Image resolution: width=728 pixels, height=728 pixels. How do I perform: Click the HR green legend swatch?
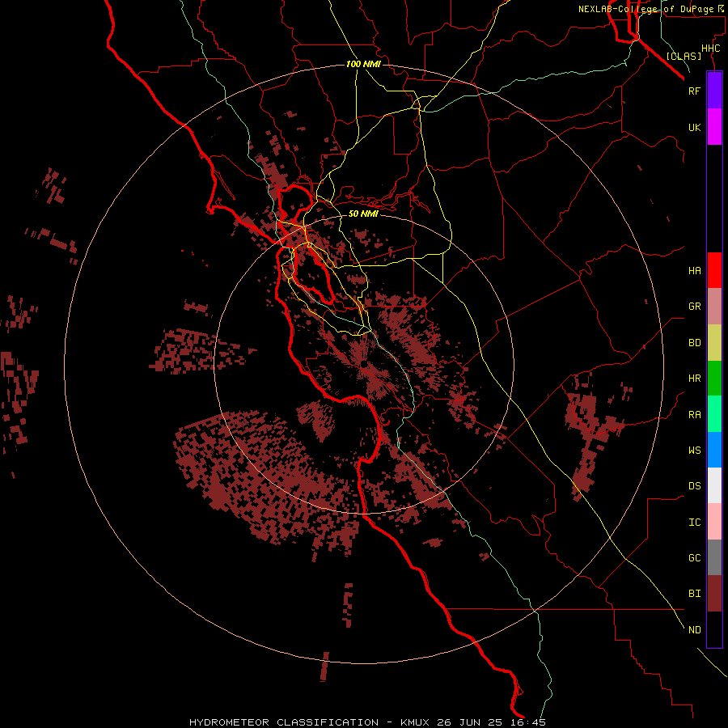click(714, 379)
